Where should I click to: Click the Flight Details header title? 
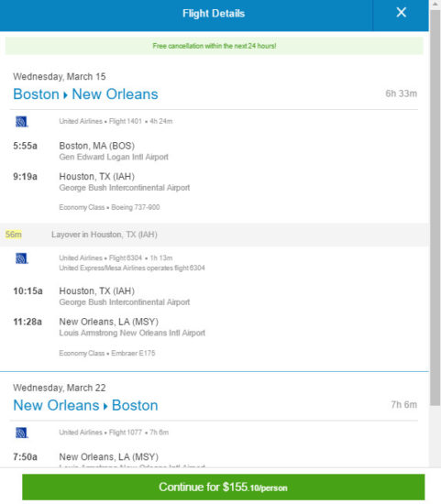coord(214,14)
